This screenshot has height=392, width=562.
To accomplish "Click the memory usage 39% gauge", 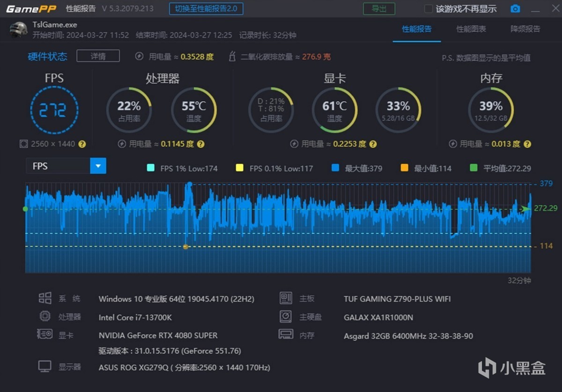I will pyautogui.click(x=491, y=111).
